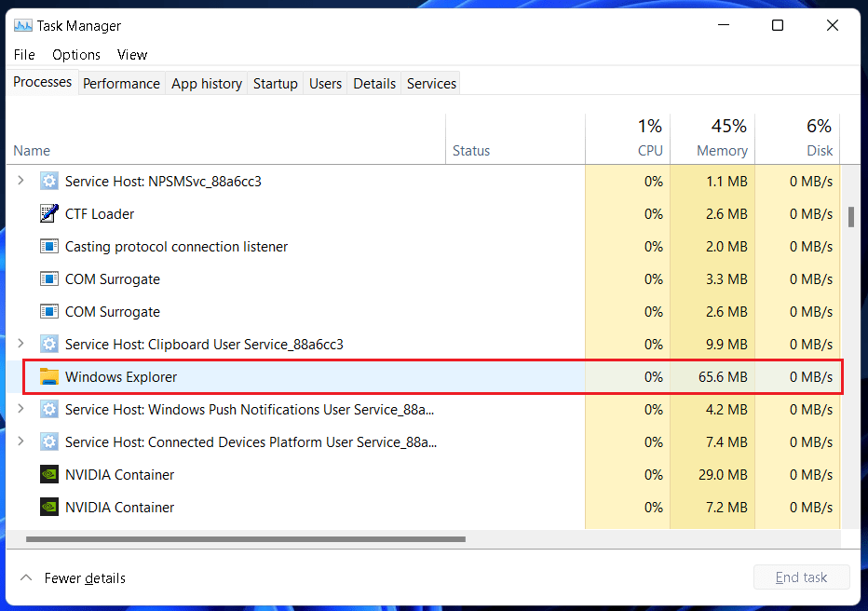Viewport: 868px width, 611px height.
Task: Switch to the App history tab
Action: click(x=207, y=84)
